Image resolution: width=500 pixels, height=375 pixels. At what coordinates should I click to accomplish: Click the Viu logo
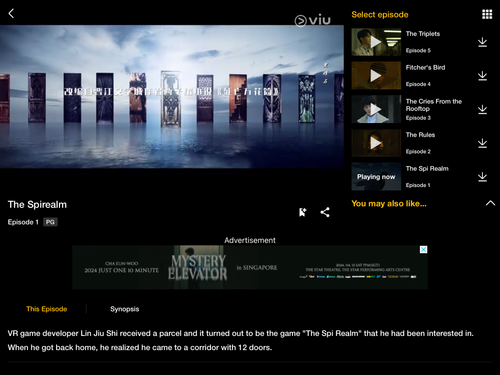point(313,21)
